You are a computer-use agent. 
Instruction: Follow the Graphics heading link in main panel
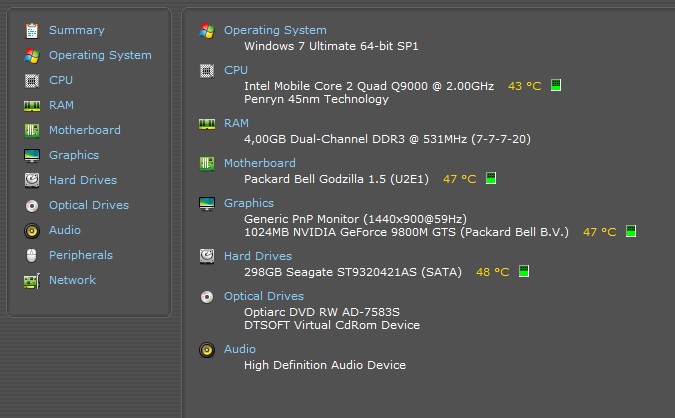249,203
